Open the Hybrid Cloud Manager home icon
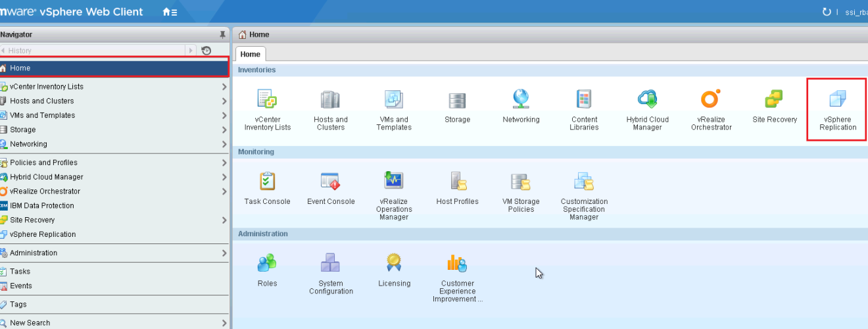The image size is (868, 329). (x=648, y=99)
